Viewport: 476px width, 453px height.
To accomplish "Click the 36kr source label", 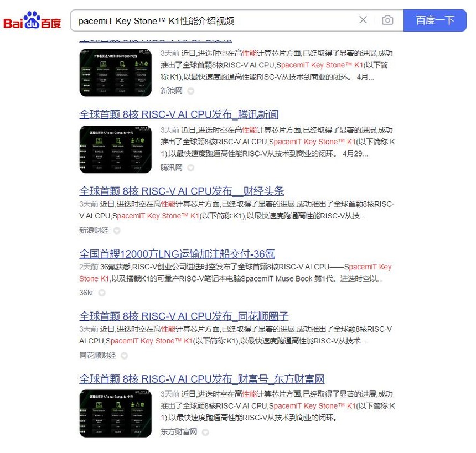I will pos(86,293).
